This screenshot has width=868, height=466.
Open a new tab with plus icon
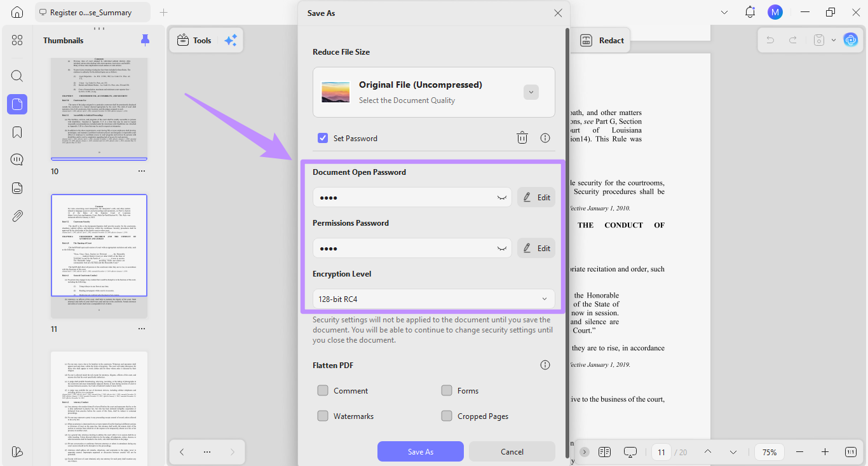pos(163,12)
